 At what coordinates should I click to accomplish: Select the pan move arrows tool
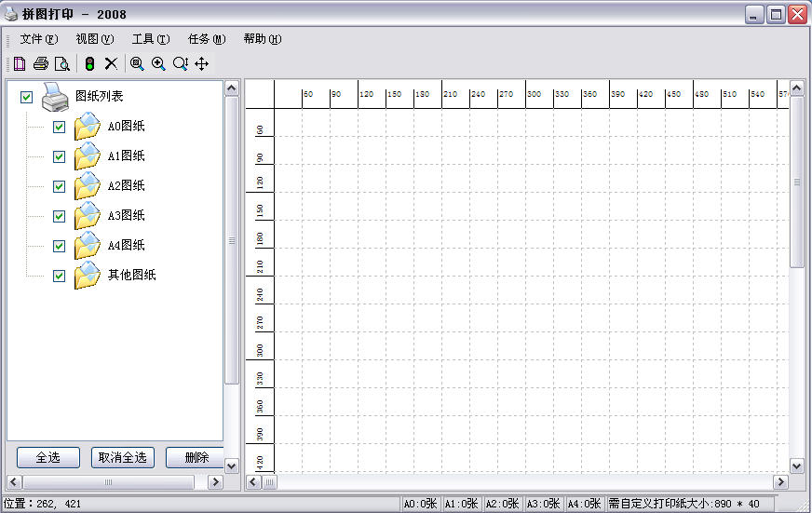coord(201,63)
